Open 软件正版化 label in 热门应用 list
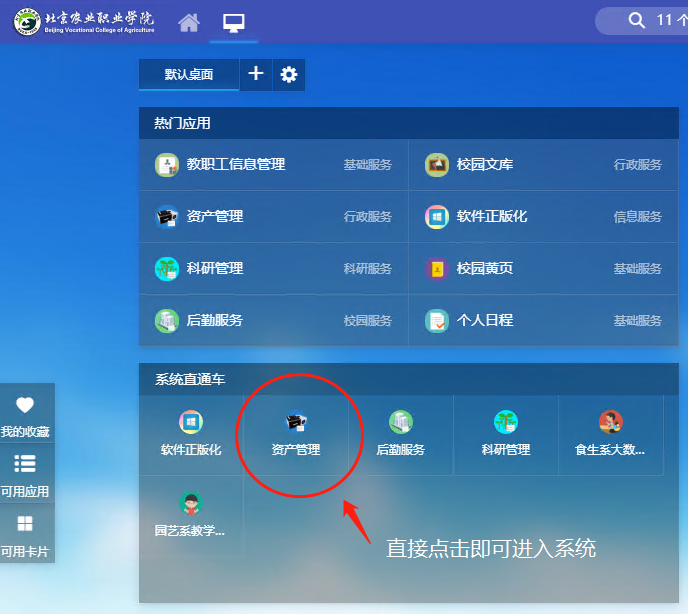Screen dimensions: 688x614 click(x=491, y=216)
